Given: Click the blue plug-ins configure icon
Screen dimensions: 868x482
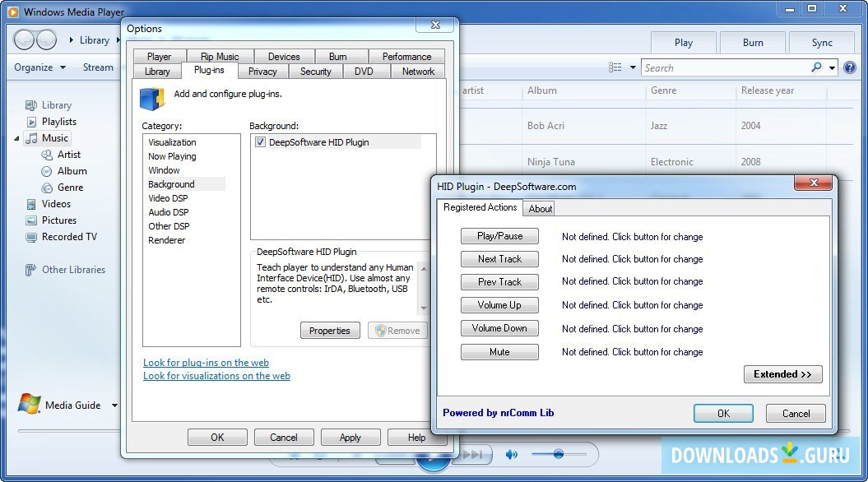Looking at the screenshot, I should tap(151, 98).
